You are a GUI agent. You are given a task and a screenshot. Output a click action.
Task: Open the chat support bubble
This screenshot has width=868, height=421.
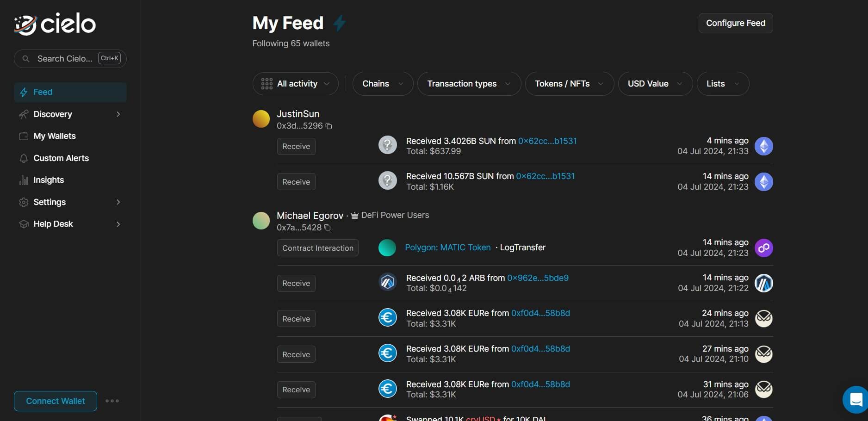[856, 399]
